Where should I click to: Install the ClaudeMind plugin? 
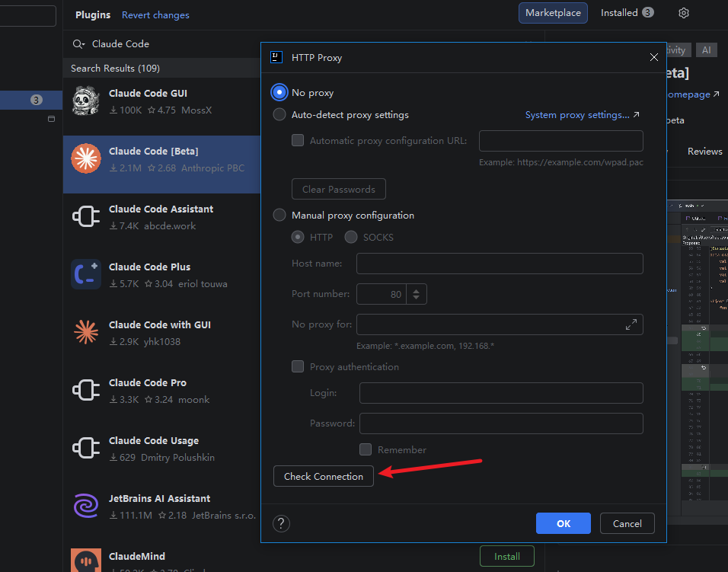[x=506, y=556]
